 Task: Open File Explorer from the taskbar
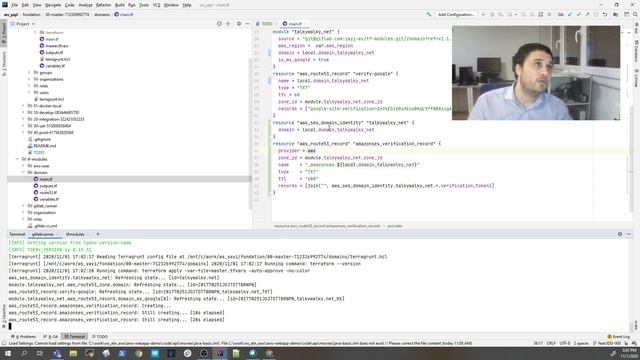[73, 353]
